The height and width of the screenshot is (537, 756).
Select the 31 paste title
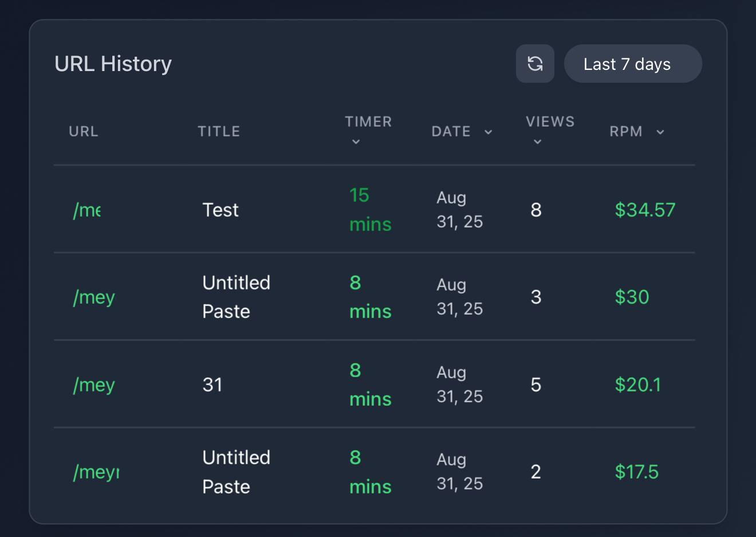(212, 385)
